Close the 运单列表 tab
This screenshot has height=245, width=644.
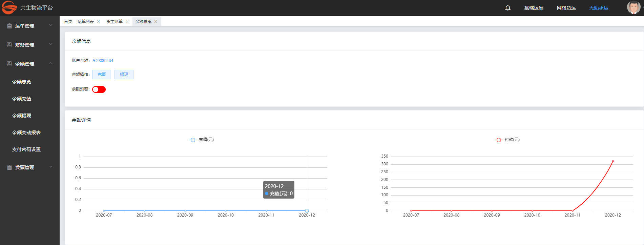tap(98, 22)
